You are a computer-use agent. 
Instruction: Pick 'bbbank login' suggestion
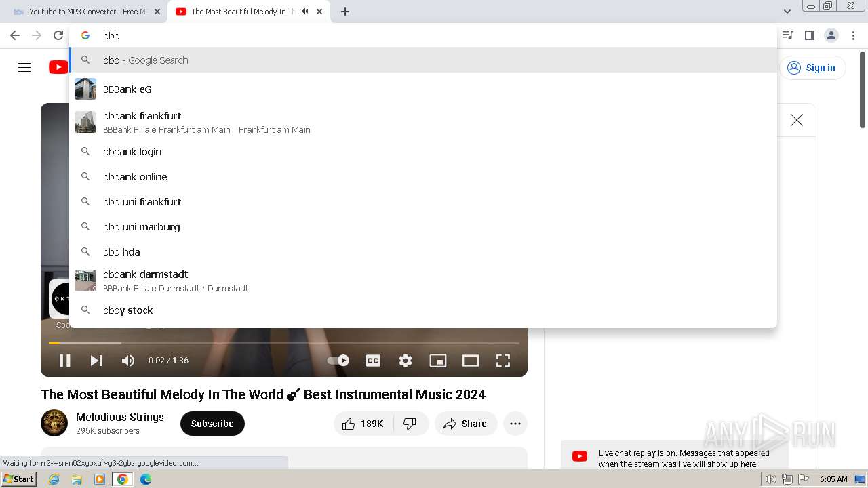pyautogui.click(x=423, y=152)
